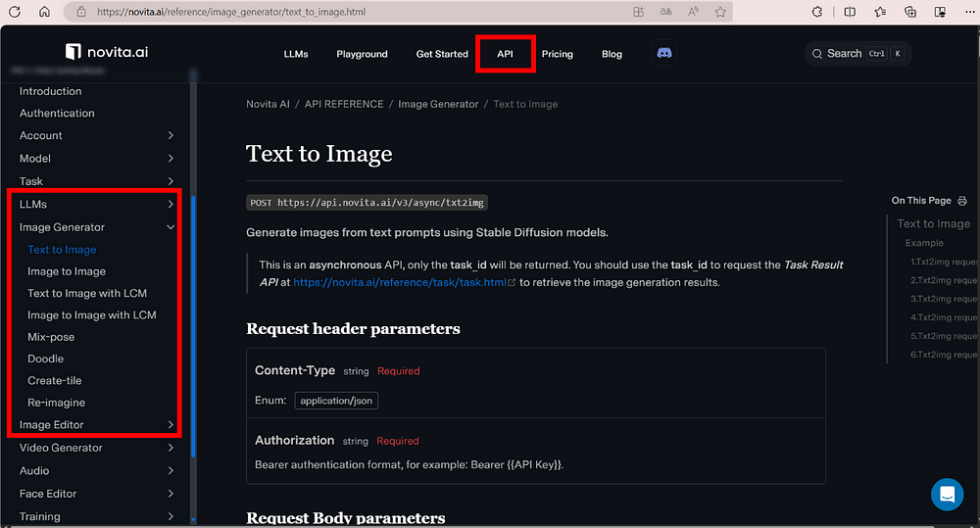The image size is (980, 528).
Task: Open browser settings ellipsis menu
Action: [969, 12]
